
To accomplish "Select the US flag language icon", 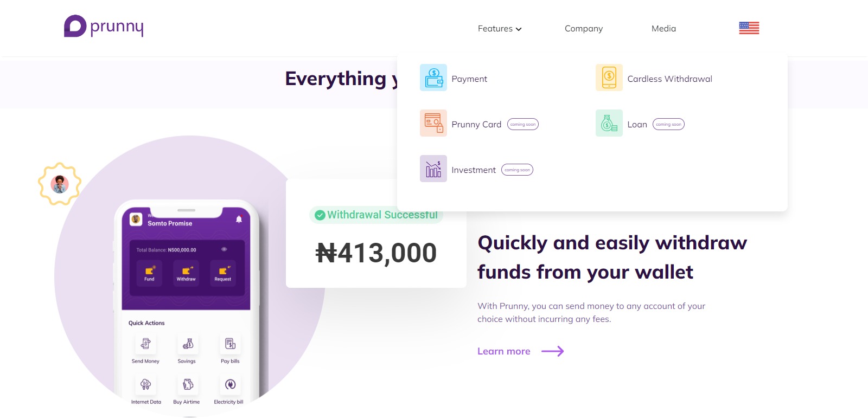I will (749, 28).
